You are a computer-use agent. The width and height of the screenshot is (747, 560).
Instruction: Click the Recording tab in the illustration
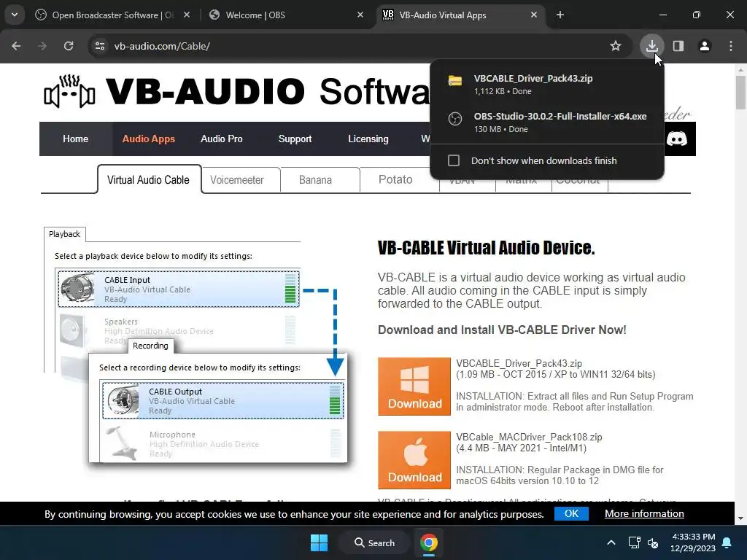tap(150, 346)
